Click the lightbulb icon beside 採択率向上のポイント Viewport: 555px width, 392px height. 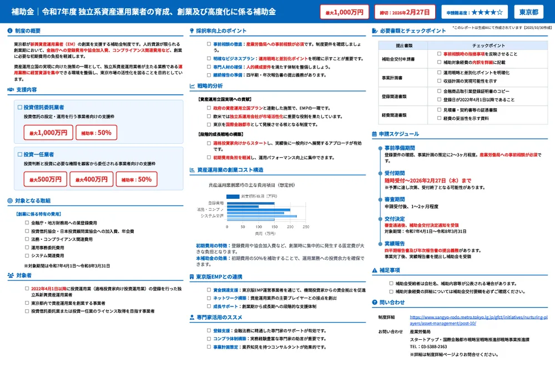(193, 31)
